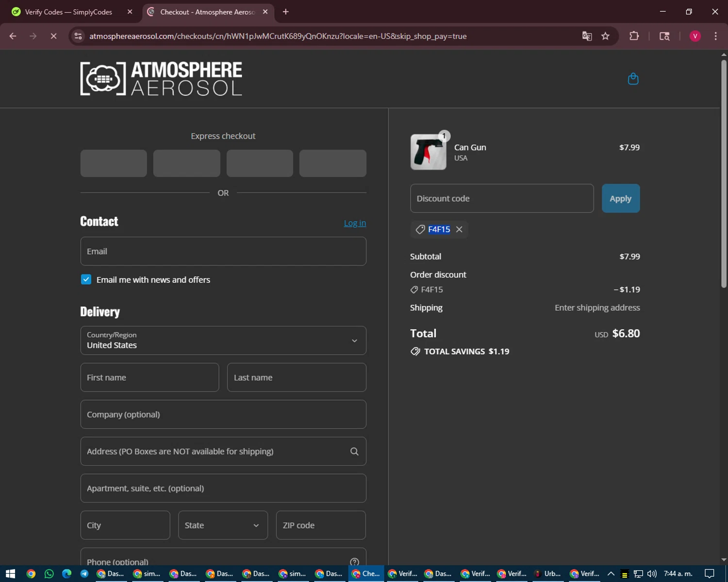Image resolution: width=728 pixels, height=582 pixels.
Task: Open the Che... taskbar Chrome window
Action: tap(366, 574)
